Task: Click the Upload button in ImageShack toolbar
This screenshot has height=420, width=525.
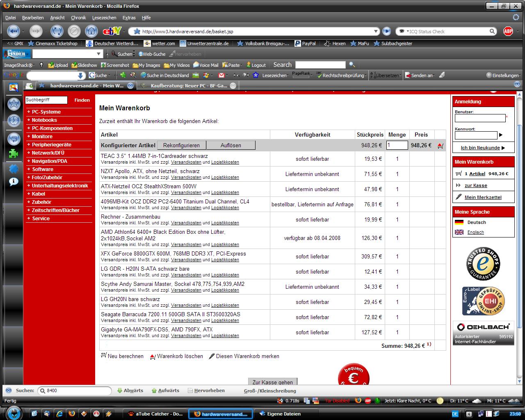Action: click(58, 65)
